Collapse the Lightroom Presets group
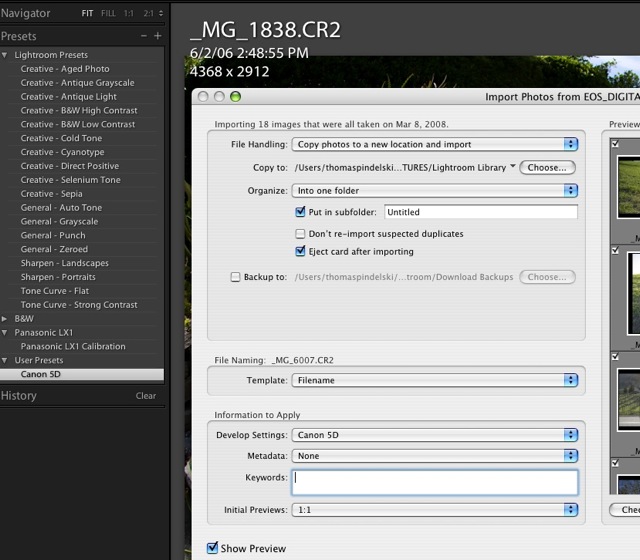Image resolution: width=640 pixels, height=560 pixels. [4, 55]
